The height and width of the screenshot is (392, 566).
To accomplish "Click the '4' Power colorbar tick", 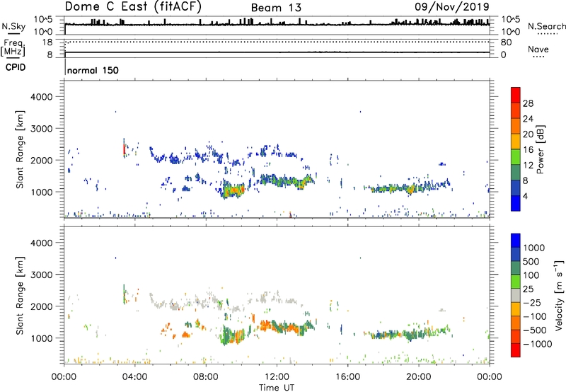I will click(x=525, y=196).
